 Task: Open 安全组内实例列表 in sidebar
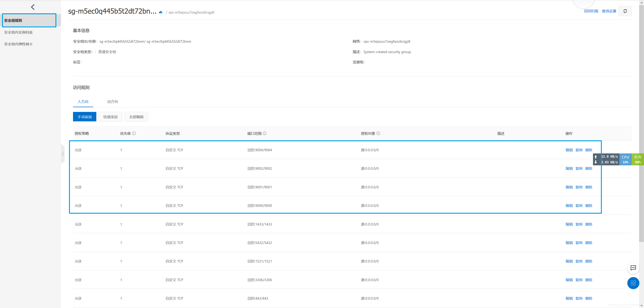(18, 32)
